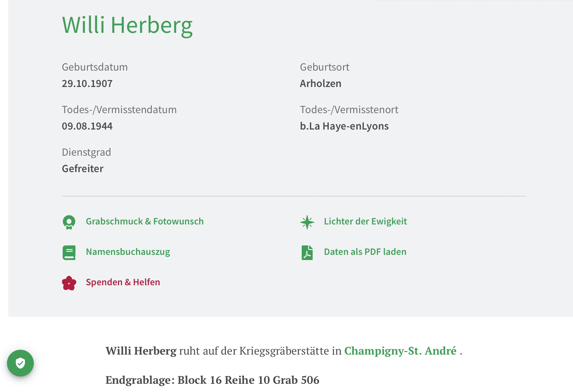Click the book icon beside Namensbuchauszug
This screenshot has height=392, width=573.
(69, 252)
